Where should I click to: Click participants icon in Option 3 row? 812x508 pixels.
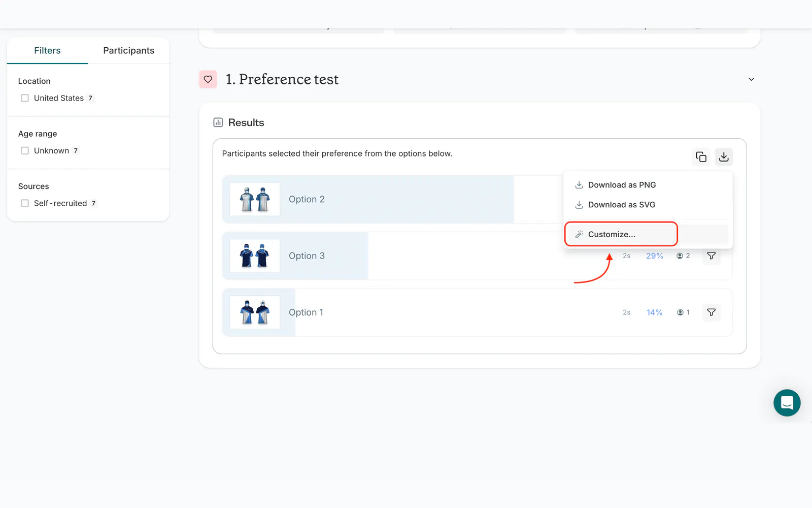[680, 256]
